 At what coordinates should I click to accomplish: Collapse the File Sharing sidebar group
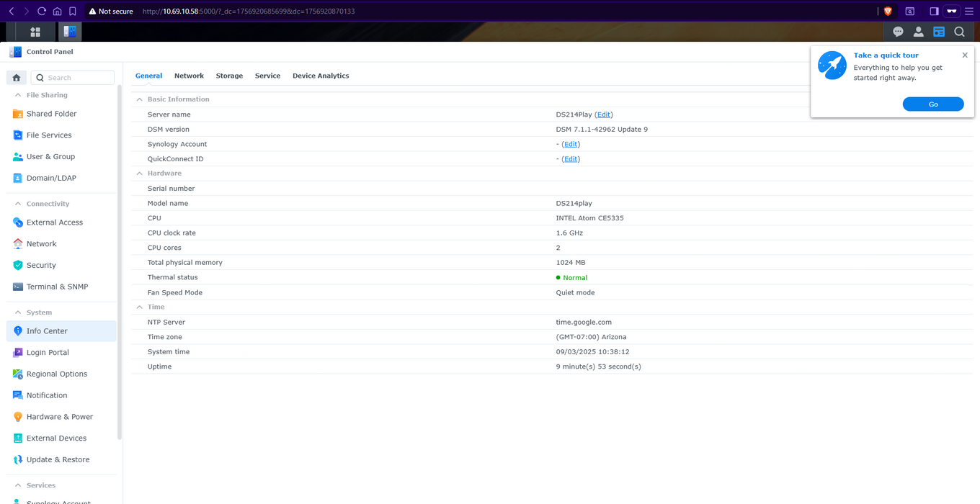(x=18, y=95)
